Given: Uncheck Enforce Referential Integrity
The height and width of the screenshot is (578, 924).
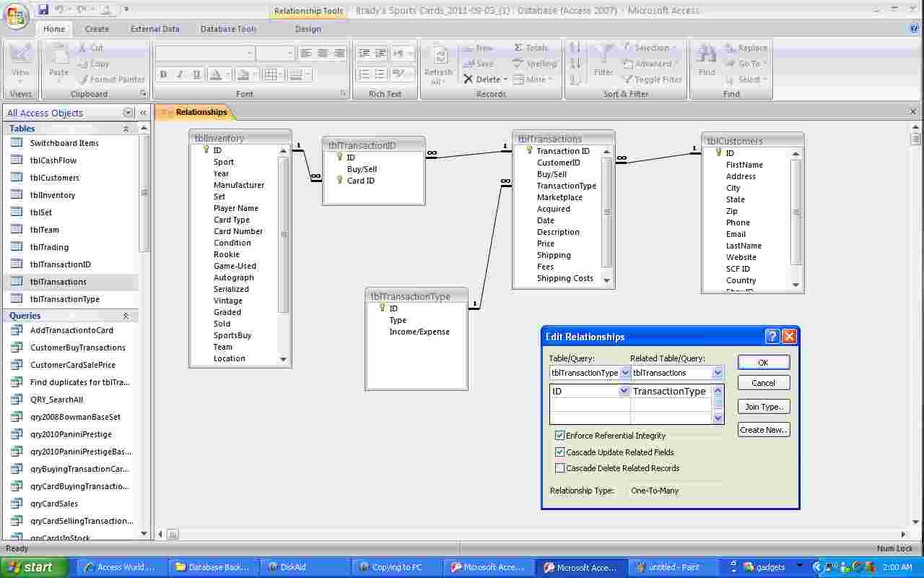Looking at the screenshot, I should (x=559, y=436).
